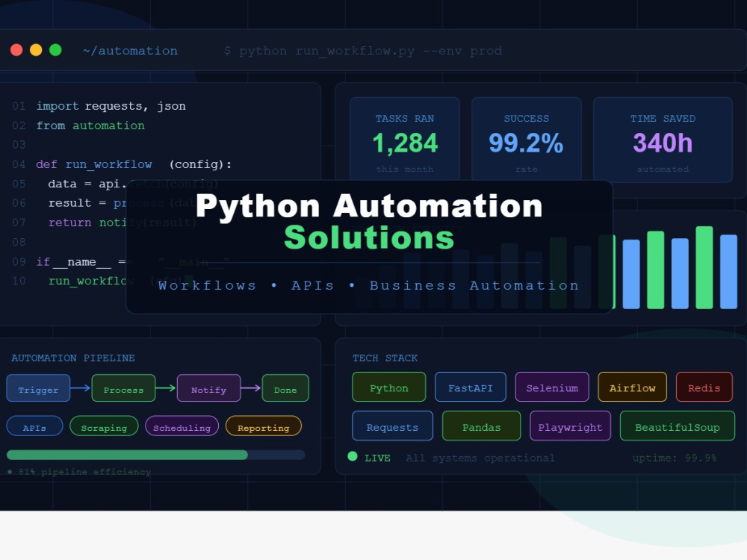The width and height of the screenshot is (747, 560).
Task: Click the LIVE status label
Action: click(377, 458)
